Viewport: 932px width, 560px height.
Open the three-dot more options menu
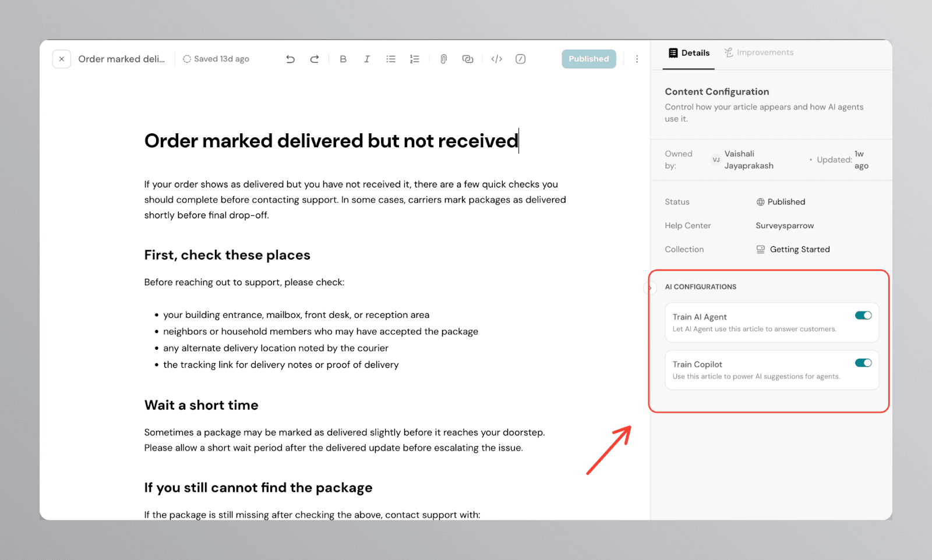point(637,59)
